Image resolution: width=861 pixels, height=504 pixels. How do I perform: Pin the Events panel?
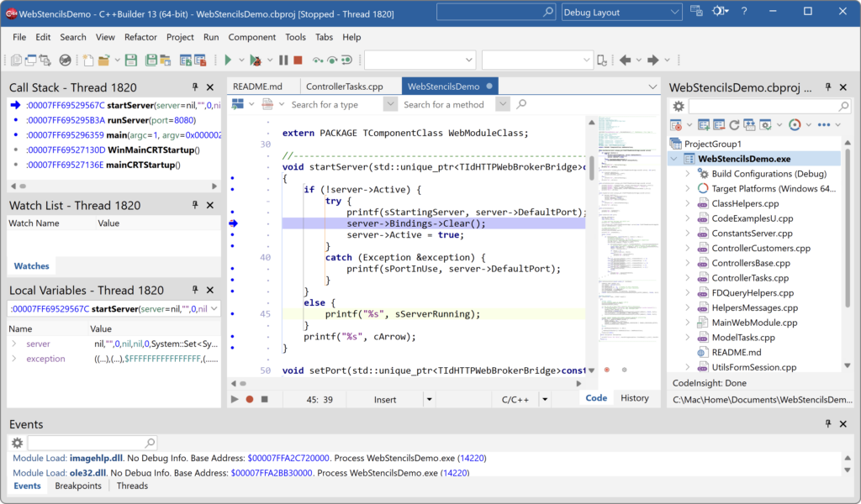(x=828, y=423)
